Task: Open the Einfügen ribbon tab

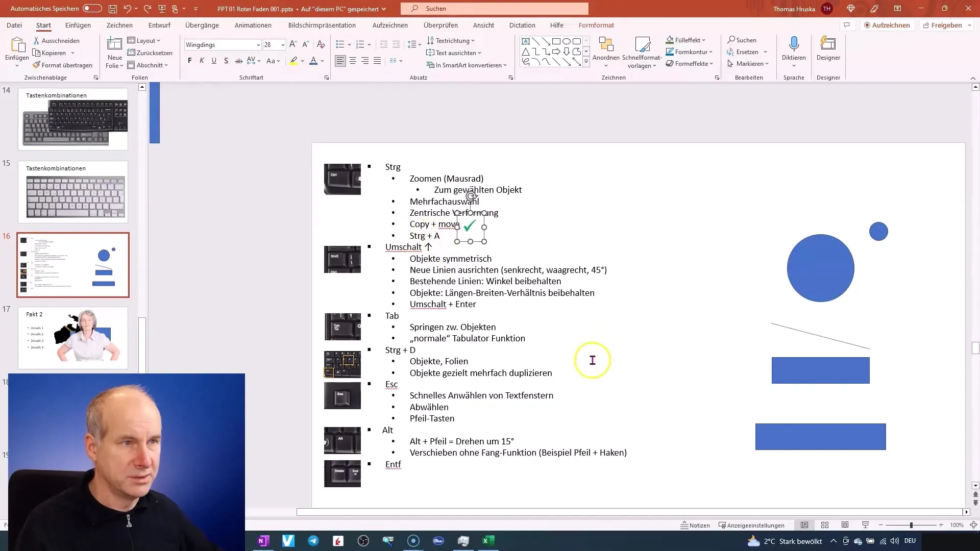Action: (x=78, y=25)
